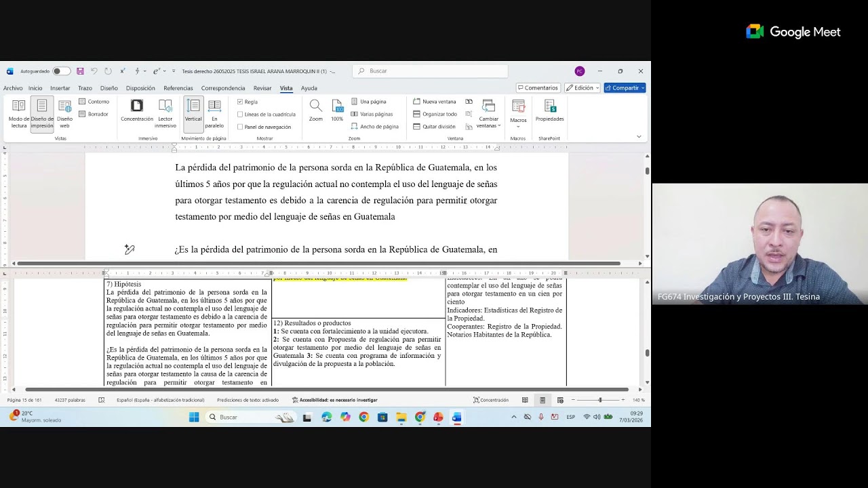Open Lector inmersivo

[x=165, y=114]
